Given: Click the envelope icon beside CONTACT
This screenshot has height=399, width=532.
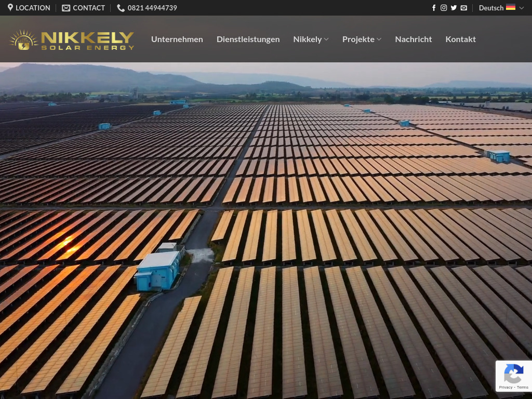Looking at the screenshot, I should point(66,8).
